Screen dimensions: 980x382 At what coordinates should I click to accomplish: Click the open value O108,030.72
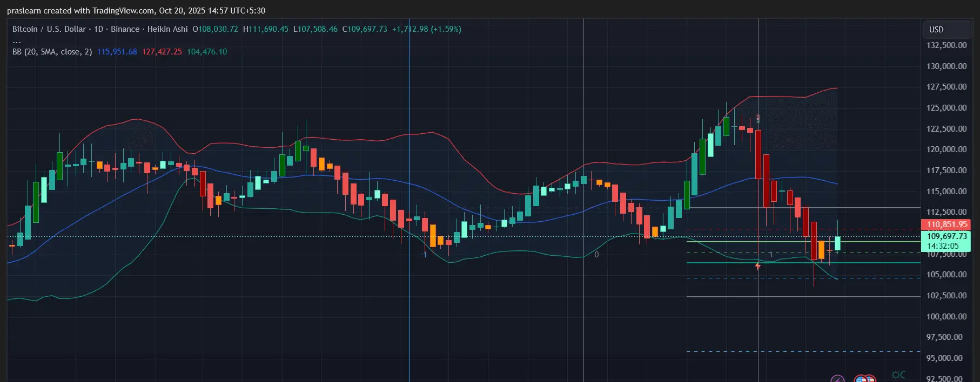215,29
